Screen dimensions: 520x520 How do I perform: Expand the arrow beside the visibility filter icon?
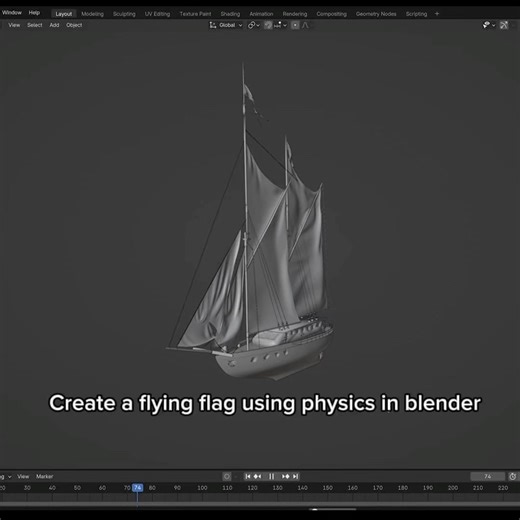click(494, 25)
